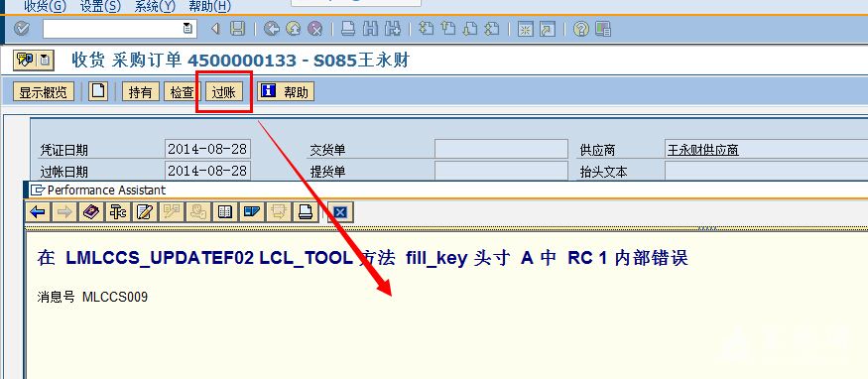Click the grayed dashed-boxes arrow icon
The image size is (868, 379).
point(278,212)
